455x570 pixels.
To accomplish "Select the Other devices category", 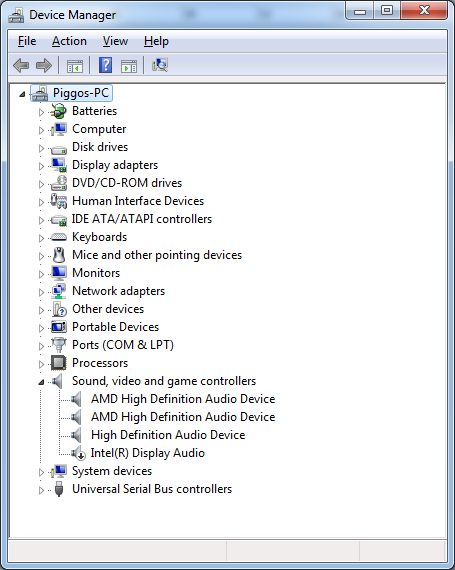I will point(108,309).
